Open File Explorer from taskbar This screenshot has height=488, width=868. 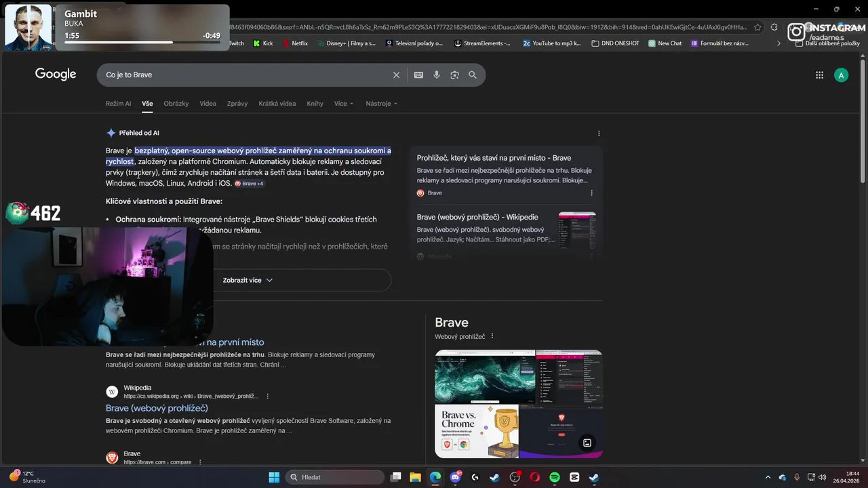point(416,477)
